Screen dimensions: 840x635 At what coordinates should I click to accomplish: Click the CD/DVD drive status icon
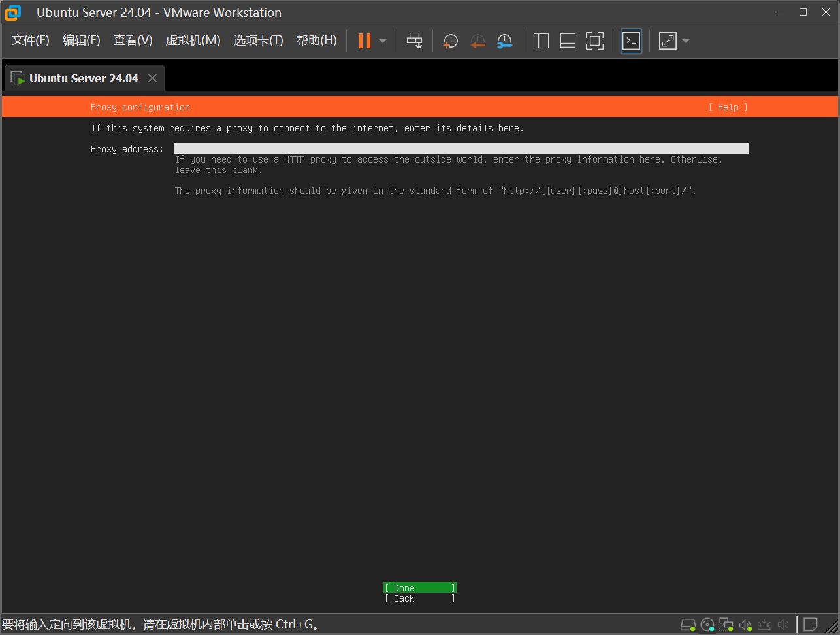(x=707, y=625)
